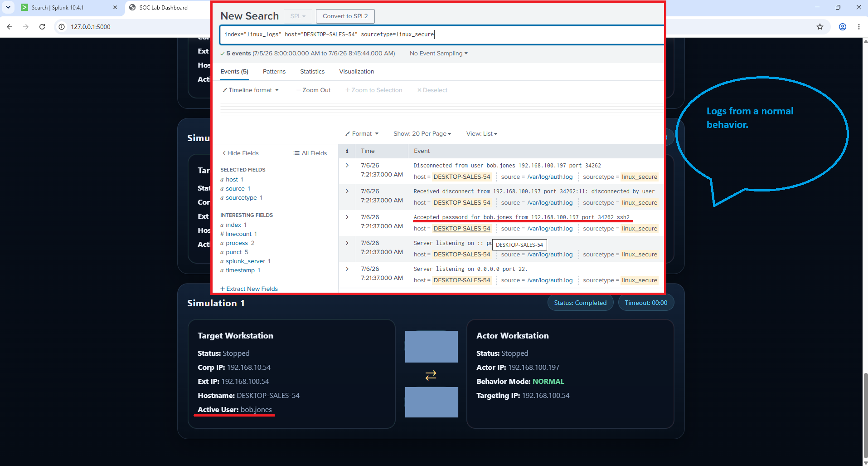Select the timestamp field
This screenshot has width=868, height=466.
240,270
